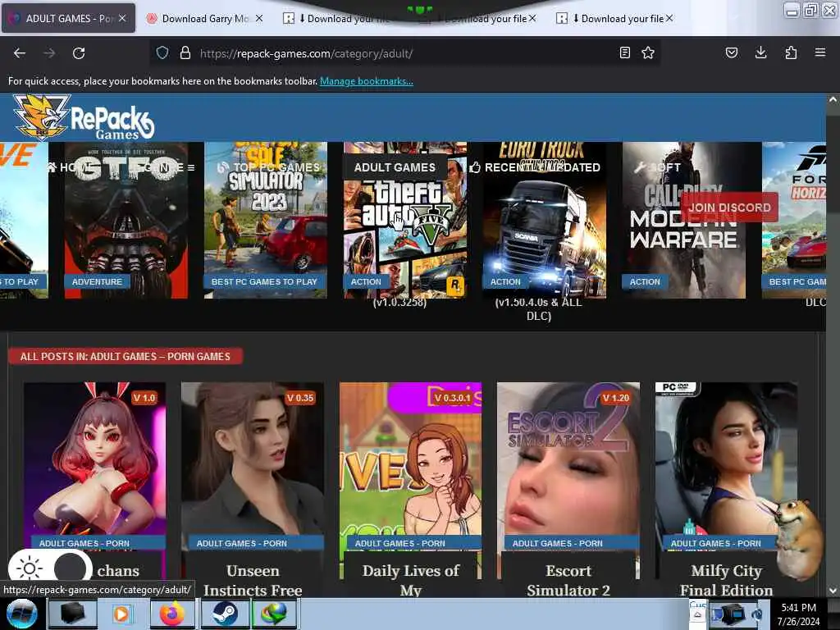Switch to the Download Garry Mod tab
This screenshot has width=840, height=630.
click(x=204, y=18)
